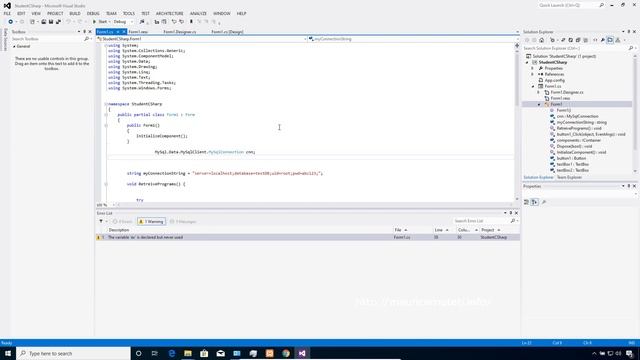Open the Debug configuration dropdown

(123, 22)
